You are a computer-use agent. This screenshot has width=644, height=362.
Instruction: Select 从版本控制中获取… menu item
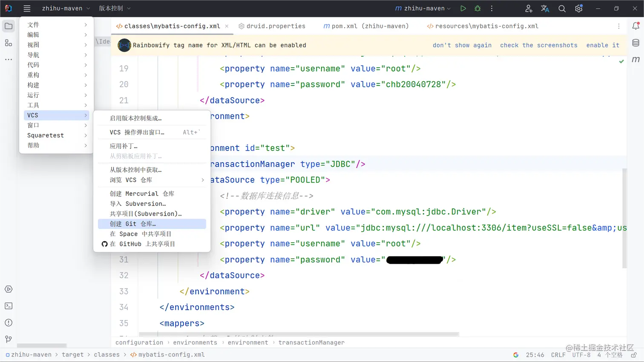click(x=152, y=170)
